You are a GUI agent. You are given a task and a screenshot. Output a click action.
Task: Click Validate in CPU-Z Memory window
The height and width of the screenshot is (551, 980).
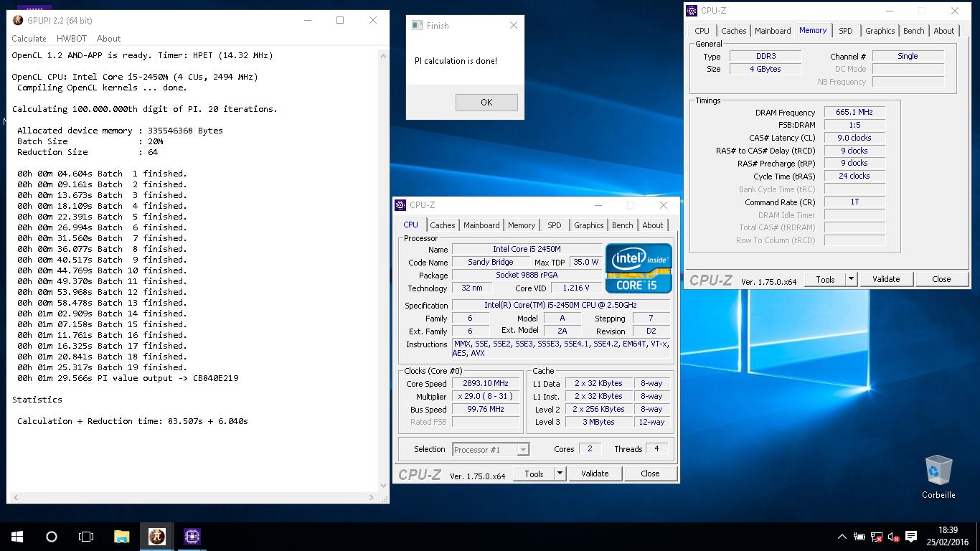886,279
